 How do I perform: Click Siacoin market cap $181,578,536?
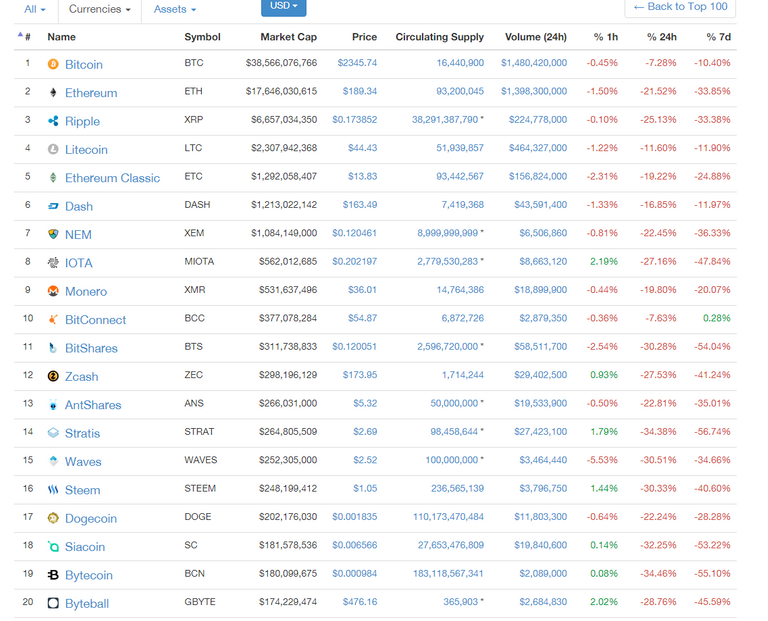(288, 545)
